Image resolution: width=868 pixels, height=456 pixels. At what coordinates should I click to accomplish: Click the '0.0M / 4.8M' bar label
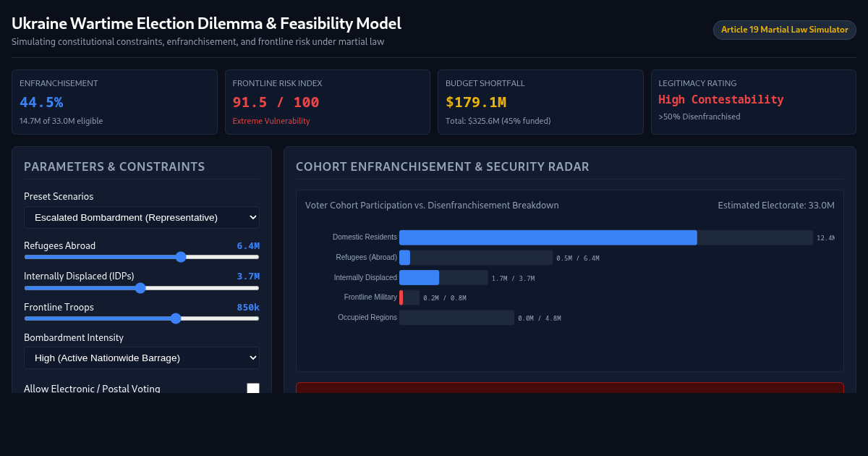pos(540,318)
